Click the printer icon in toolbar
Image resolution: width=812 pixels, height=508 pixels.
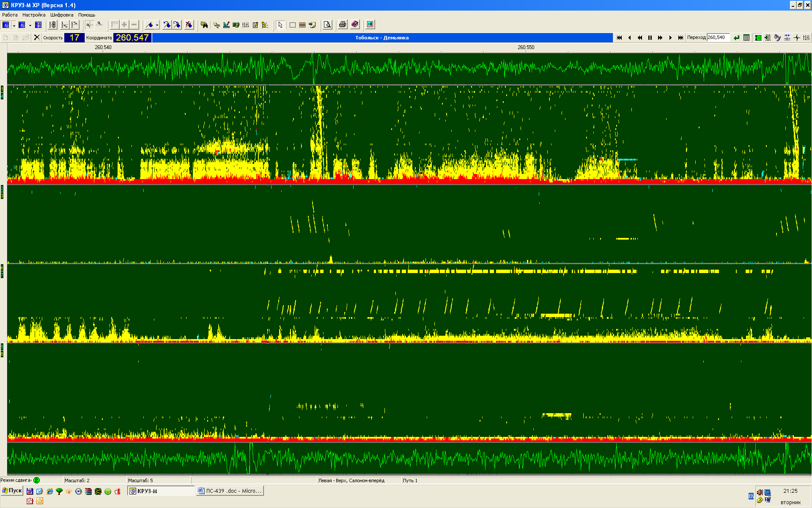[343, 25]
